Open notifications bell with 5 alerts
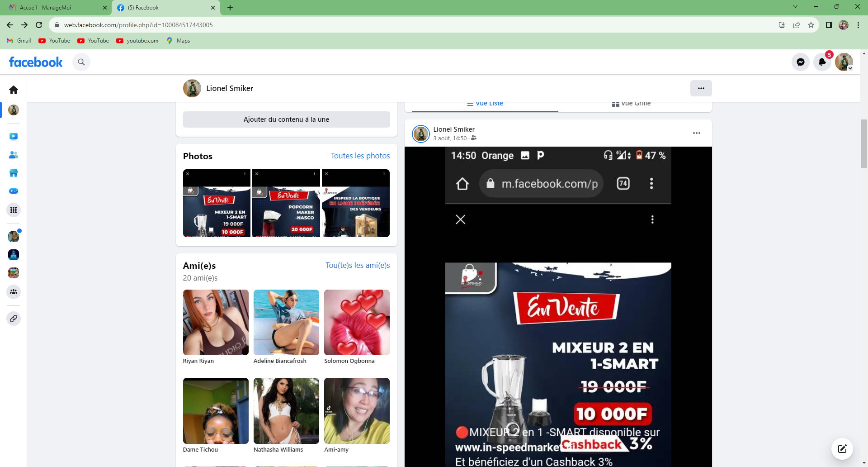The height and width of the screenshot is (467, 868). click(822, 62)
